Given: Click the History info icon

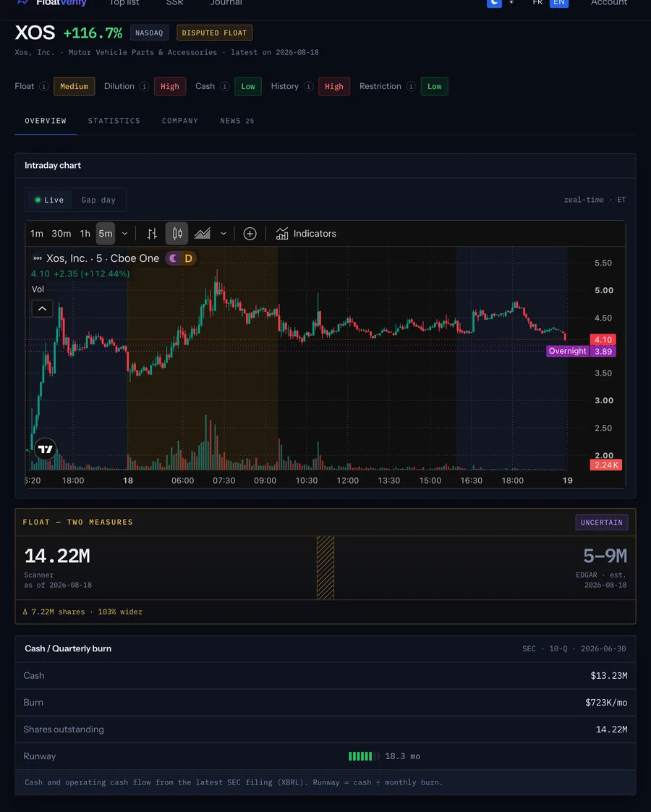Looking at the screenshot, I should click(x=308, y=86).
